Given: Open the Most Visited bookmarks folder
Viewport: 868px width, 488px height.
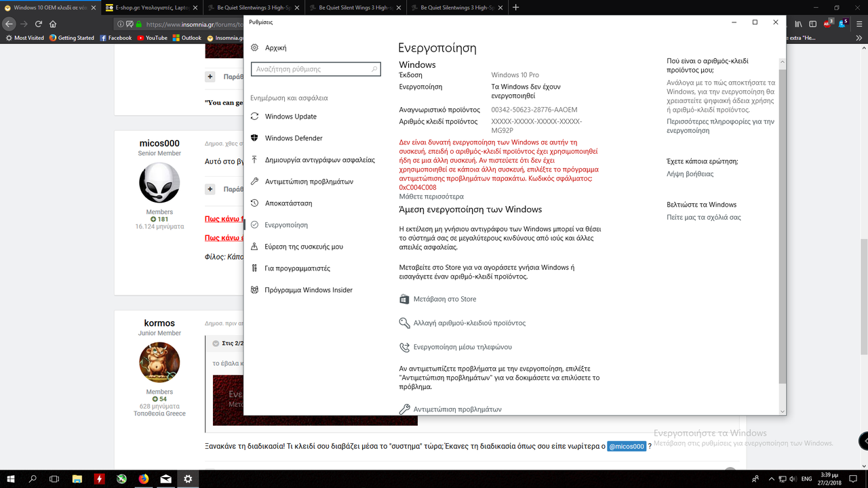Looking at the screenshot, I should (24, 38).
